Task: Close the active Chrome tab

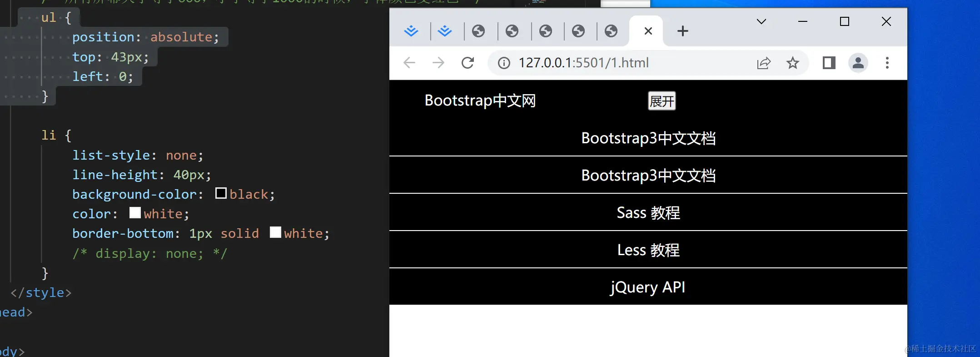Action: (x=648, y=31)
